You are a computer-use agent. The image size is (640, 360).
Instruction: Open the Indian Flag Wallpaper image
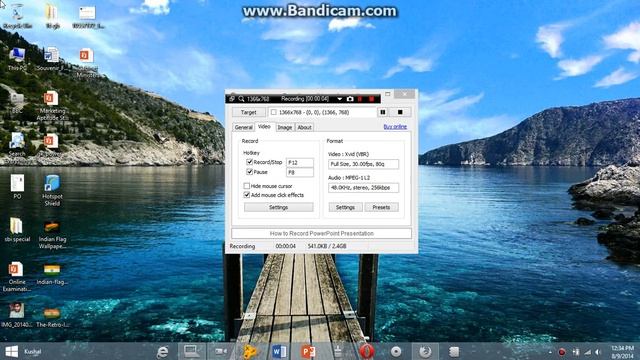[52, 234]
